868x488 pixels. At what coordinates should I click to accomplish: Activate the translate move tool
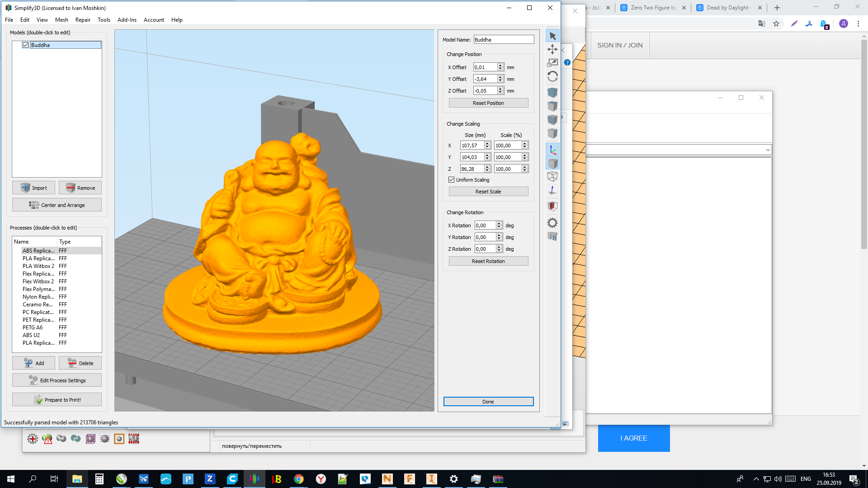tap(552, 49)
